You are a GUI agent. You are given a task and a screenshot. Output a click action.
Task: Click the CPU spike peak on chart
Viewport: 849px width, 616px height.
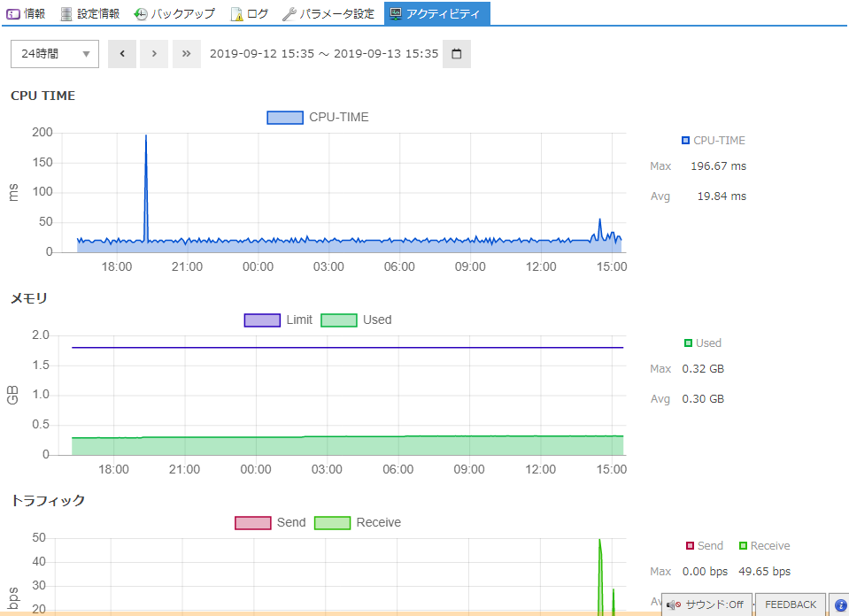146,136
